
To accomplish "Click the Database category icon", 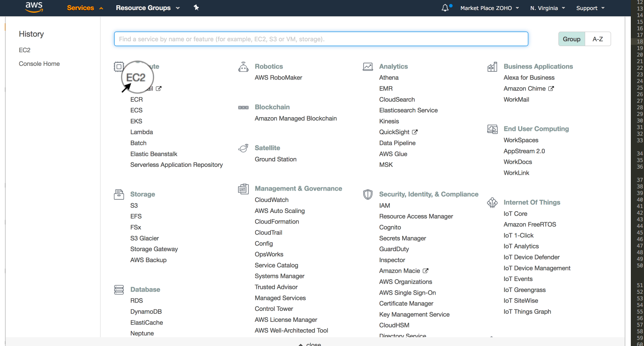I will click(119, 290).
